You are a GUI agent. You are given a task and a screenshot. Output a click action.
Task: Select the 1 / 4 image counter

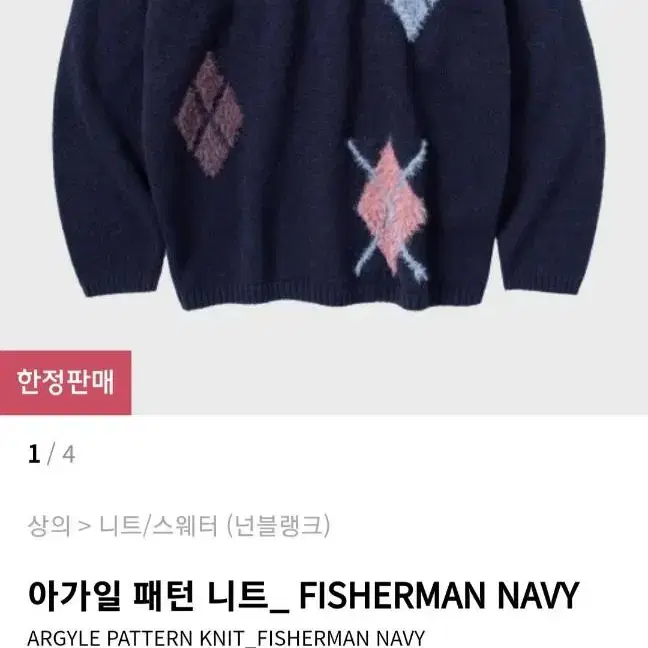click(x=52, y=454)
